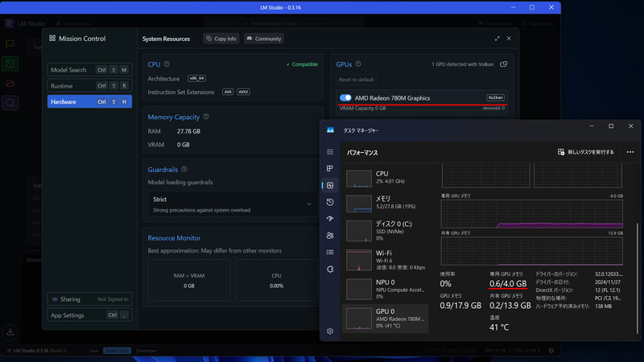This screenshot has height=362, width=644.
Task: Open Task Manager hamburger navigation menu
Action: point(330,152)
